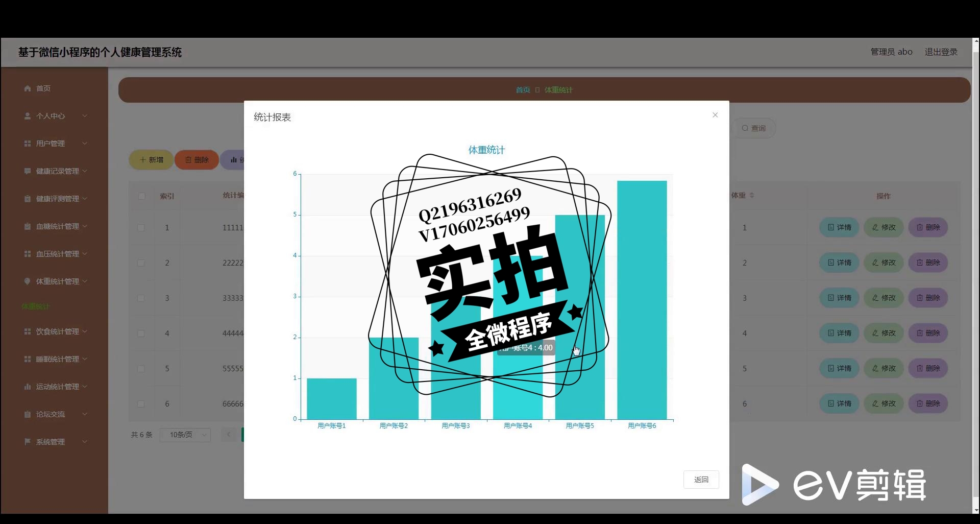Click the 管理员 abo header text
The image size is (980, 524).
pyautogui.click(x=891, y=52)
